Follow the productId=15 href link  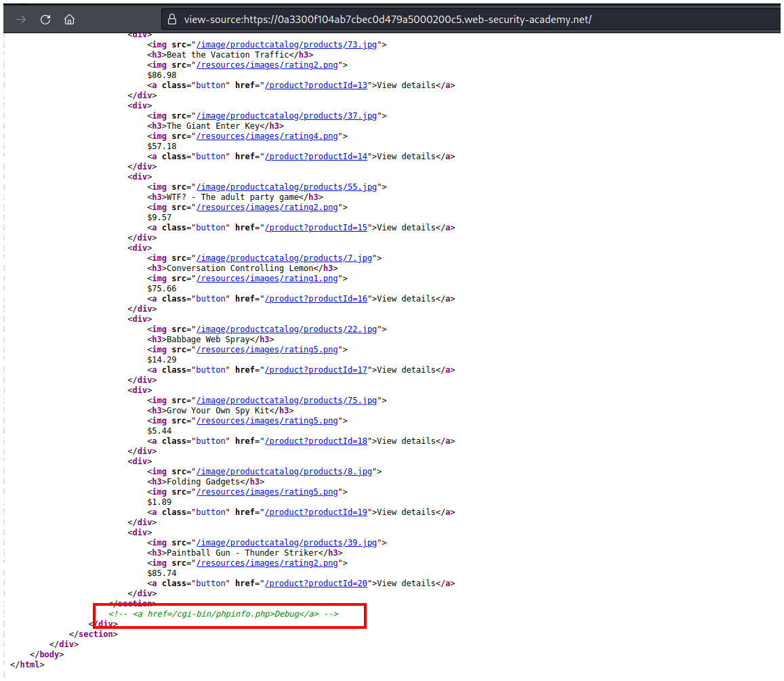316,228
